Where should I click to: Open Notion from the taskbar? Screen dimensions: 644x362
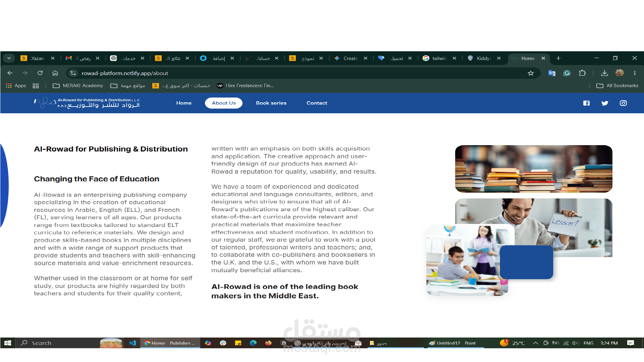(283, 343)
